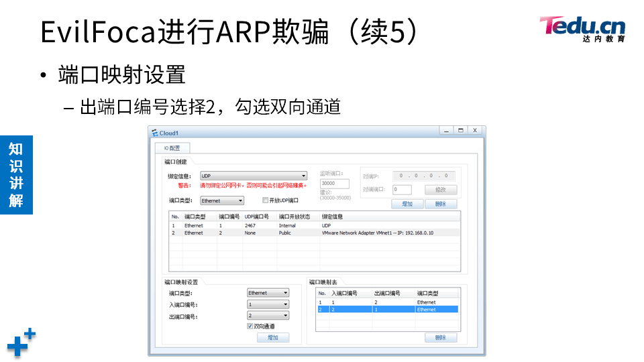
Task: Open the mapping 端口类型 Ethernet dropdown
Action: tap(268, 293)
